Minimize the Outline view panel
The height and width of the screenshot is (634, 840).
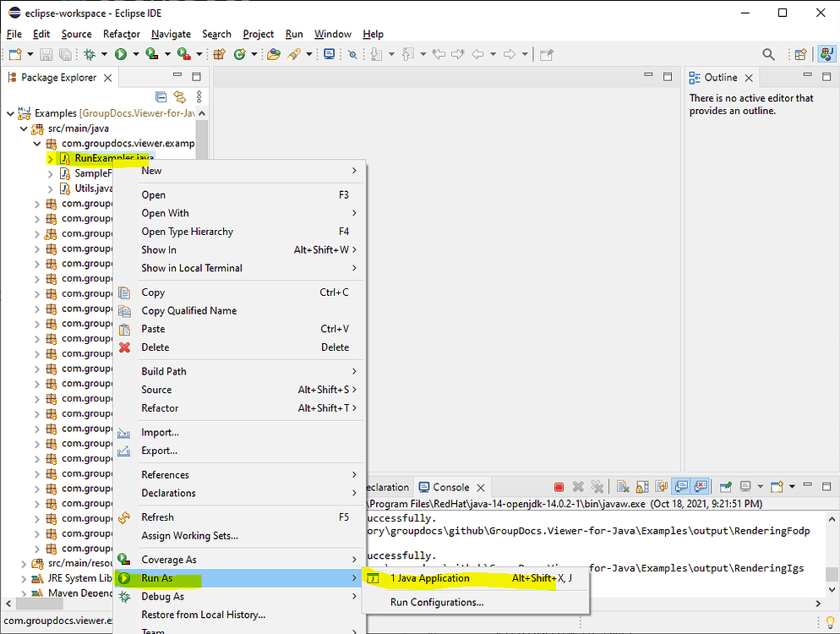point(807,76)
